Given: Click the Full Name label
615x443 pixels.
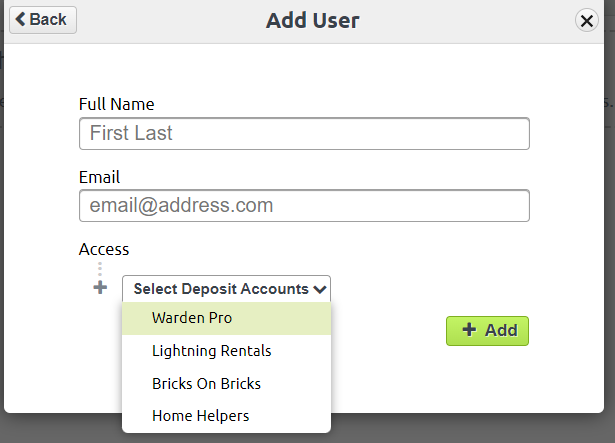Looking at the screenshot, I should [116, 104].
